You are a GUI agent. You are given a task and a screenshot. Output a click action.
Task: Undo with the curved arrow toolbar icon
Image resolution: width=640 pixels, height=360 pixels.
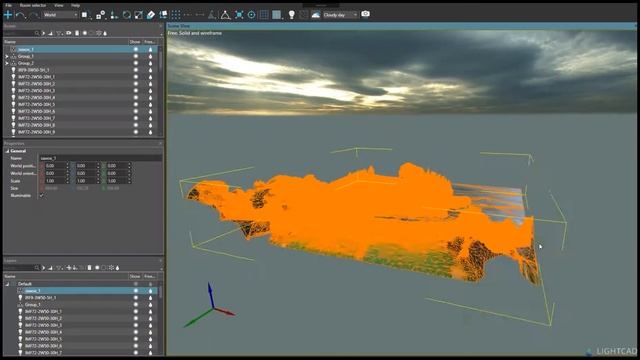[20, 15]
